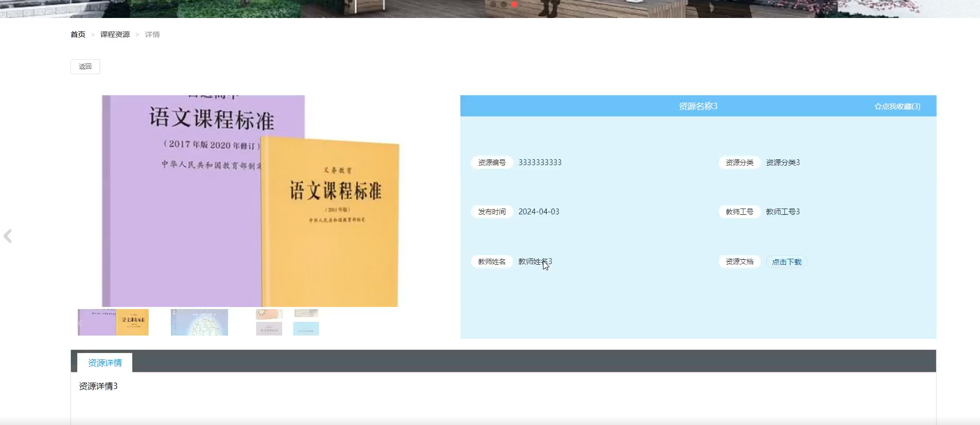
Task: Click the 教师工号 label pill
Action: tap(739, 212)
